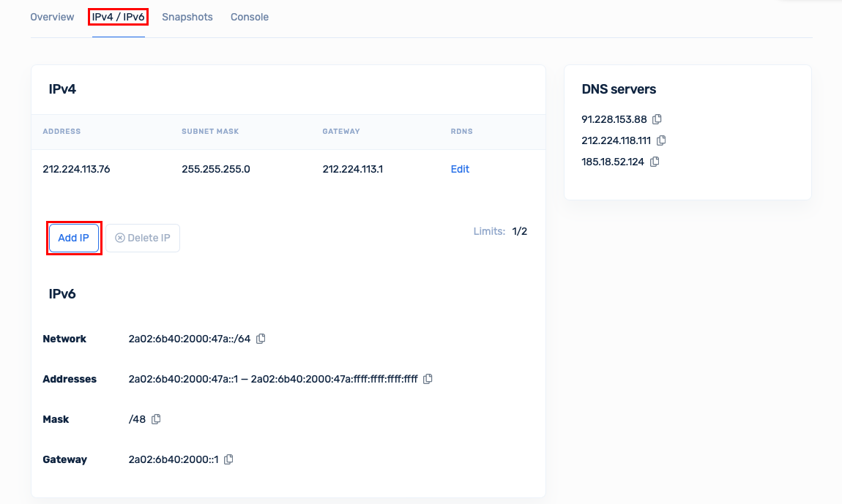Click the RDNS column header
The width and height of the screenshot is (842, 504).
coord(462,132)
